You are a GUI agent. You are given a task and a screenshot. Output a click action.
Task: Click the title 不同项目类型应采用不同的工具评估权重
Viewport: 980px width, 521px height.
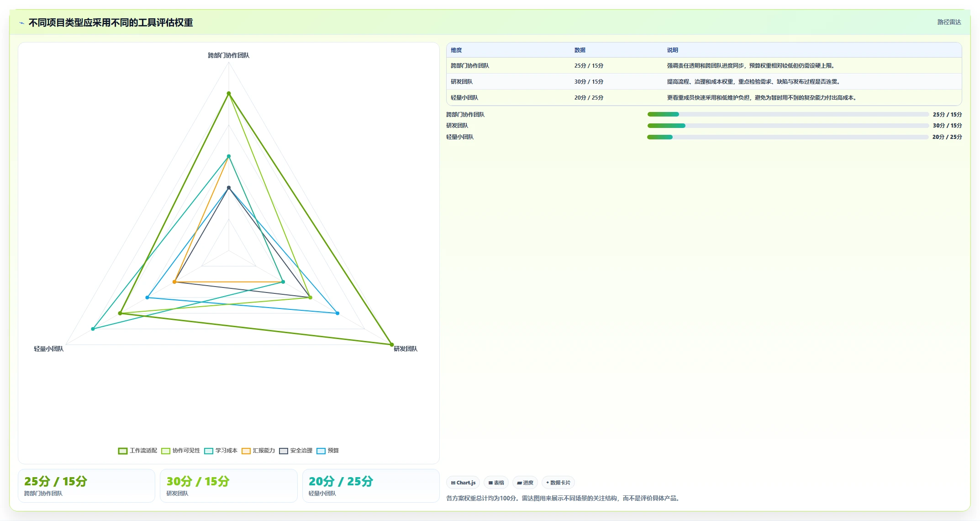[111, 23]
